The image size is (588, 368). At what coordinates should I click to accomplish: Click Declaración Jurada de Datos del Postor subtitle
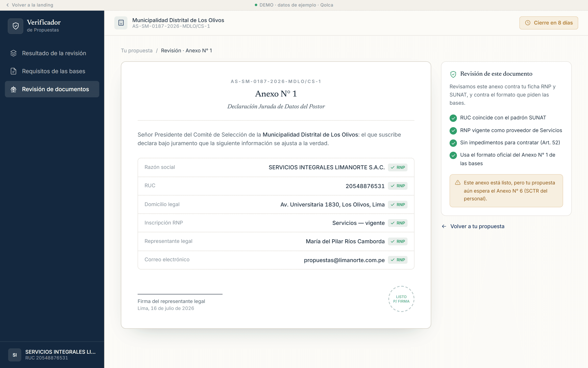click(x=276, y=107)
